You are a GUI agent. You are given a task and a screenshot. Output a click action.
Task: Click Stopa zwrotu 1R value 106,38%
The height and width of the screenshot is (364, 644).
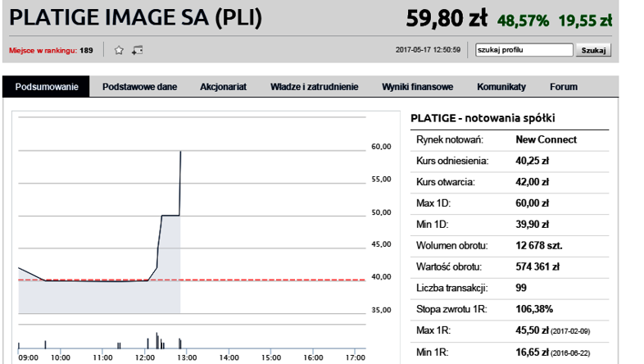tap(534, 309)
